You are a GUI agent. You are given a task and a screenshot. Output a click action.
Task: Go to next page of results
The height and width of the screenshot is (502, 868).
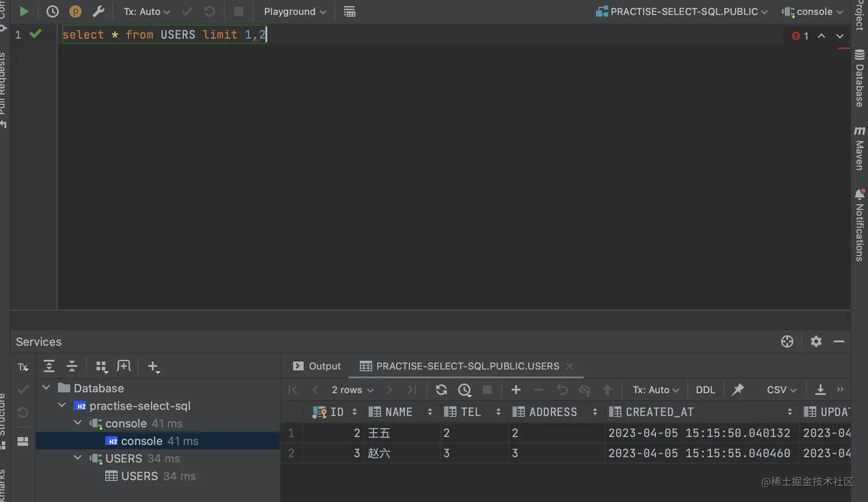pyautogui.click(x=390, y=390)
